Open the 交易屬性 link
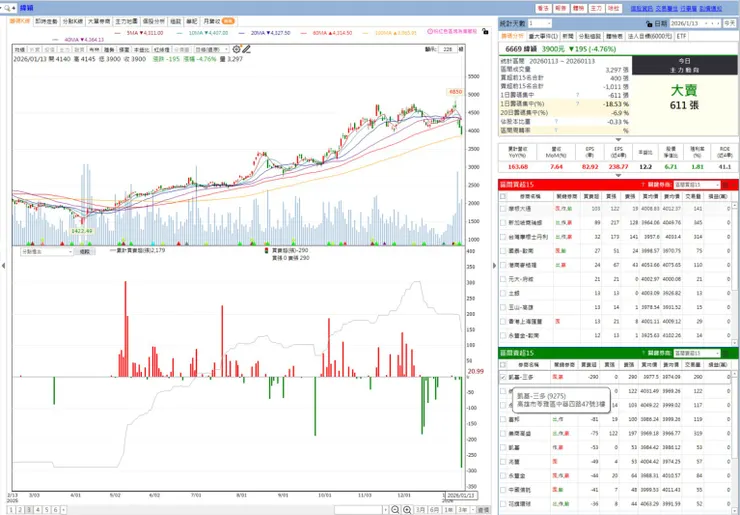The height and width of the screenshot is (515, 740). (x=667, y=8)
